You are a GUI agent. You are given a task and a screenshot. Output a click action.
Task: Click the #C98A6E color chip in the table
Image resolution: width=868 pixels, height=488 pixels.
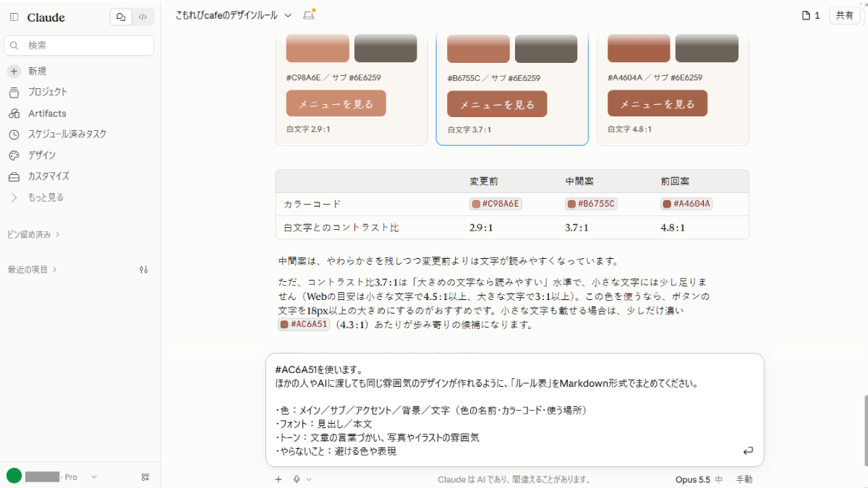click(x=495, y=204)
